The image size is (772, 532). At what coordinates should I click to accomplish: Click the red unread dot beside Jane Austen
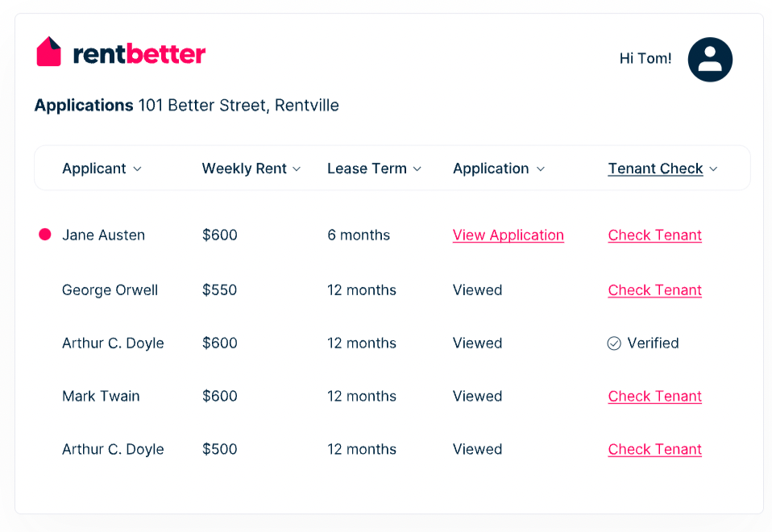click(45, 235)
